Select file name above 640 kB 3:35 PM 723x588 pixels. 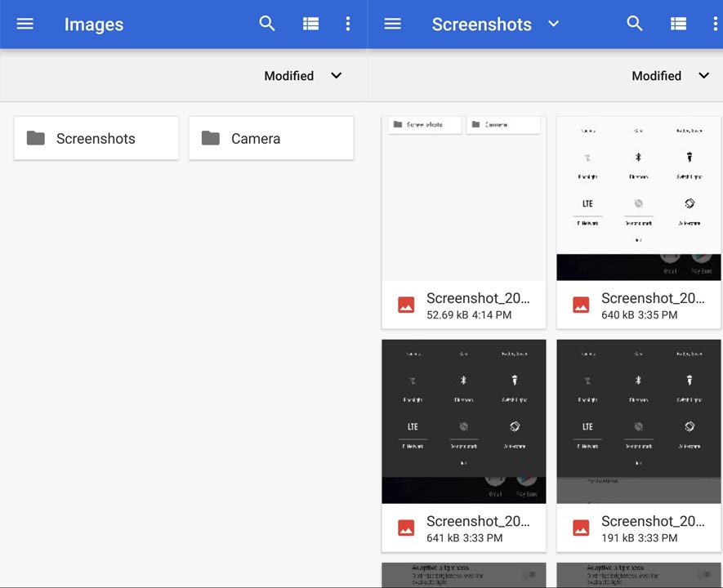653,298
